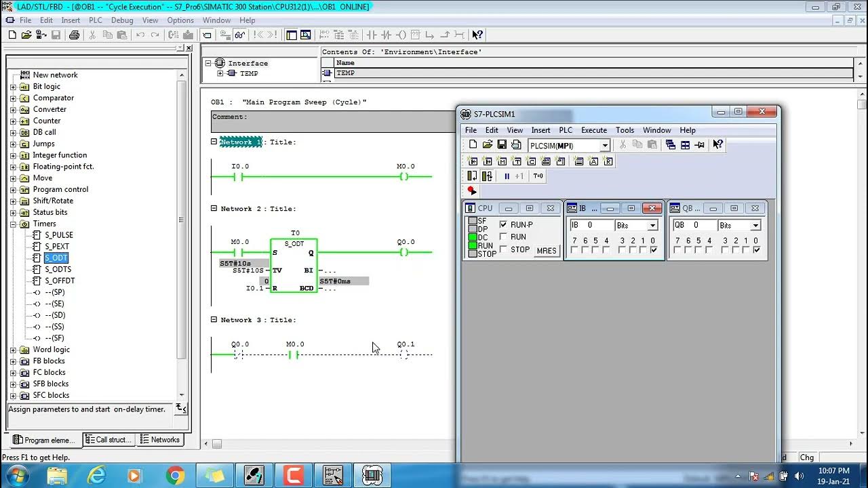Toggle IB bit 1 checkbox

coord(643,250)
